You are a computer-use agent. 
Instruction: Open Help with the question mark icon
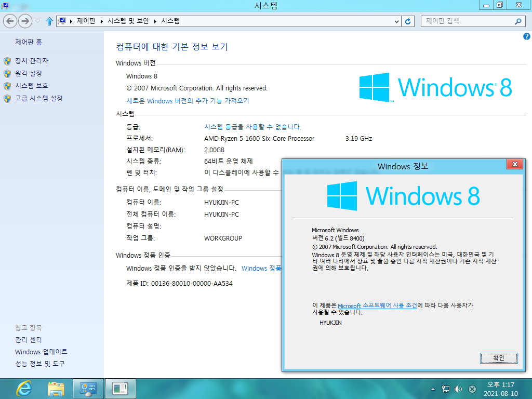click(527, 36)
